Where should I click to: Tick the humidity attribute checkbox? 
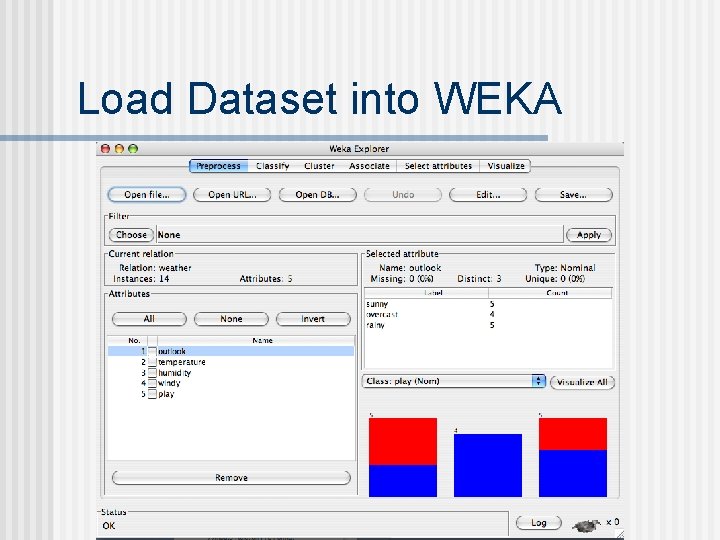pos(152,372)
